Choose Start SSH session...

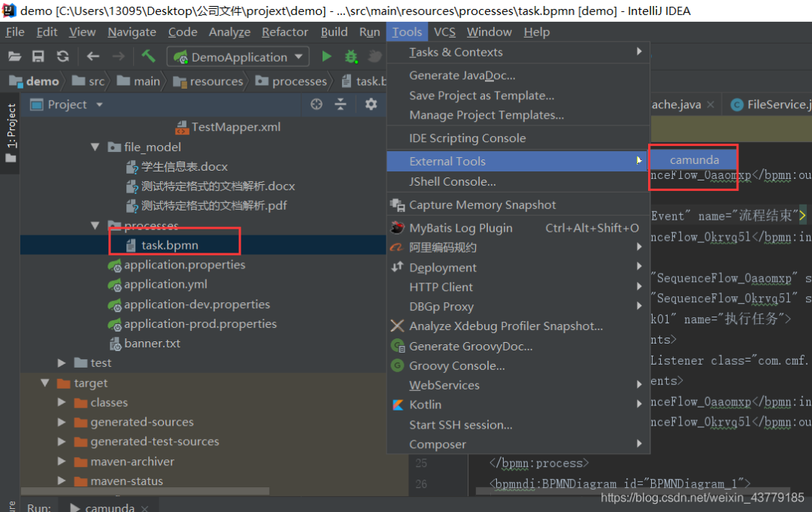(518, 425)
